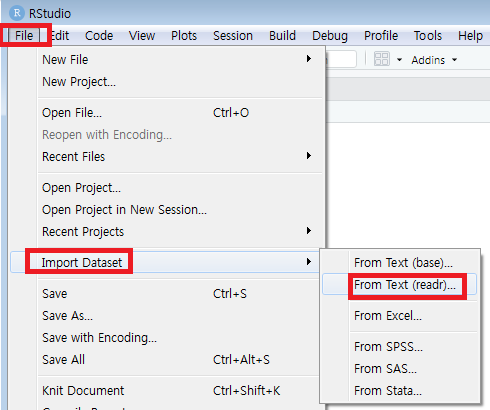Open the Edit menu
This screenshot has width=490, height=410.
[60, 35]
